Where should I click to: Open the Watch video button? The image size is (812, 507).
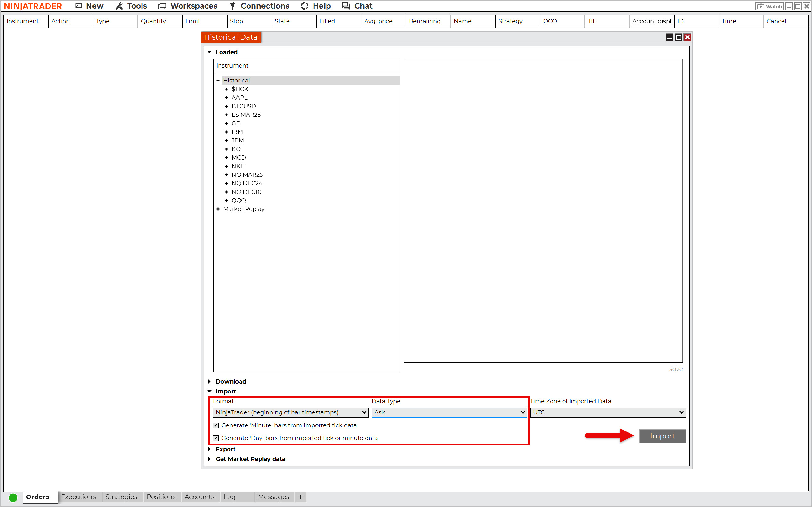pos(769,6)
